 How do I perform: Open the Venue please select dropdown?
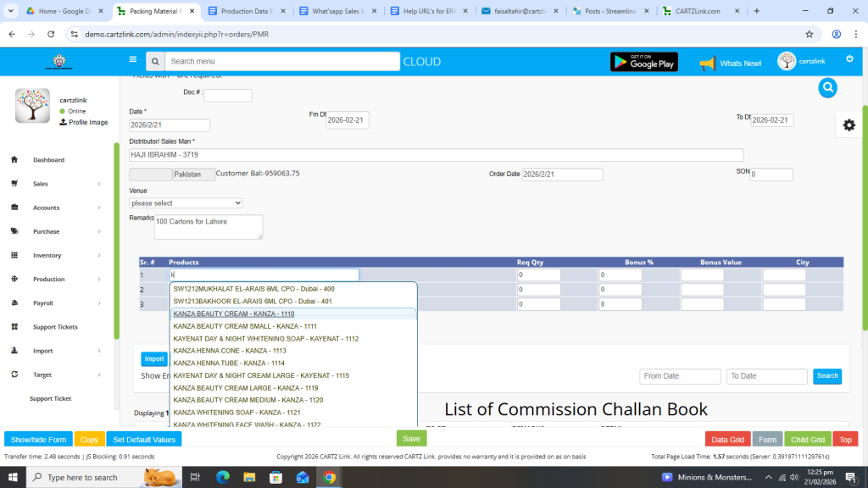(x=186, y=203)
